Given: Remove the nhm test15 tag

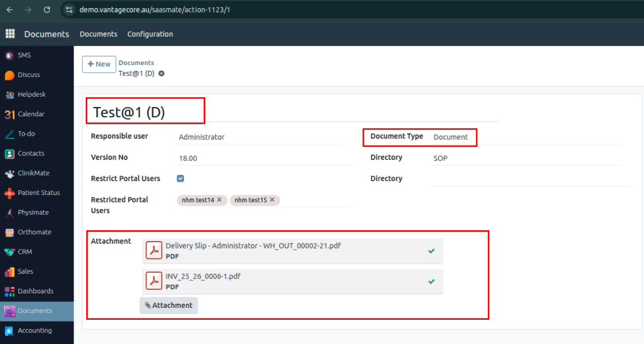Looking at the screenshot, I should 272,200.
